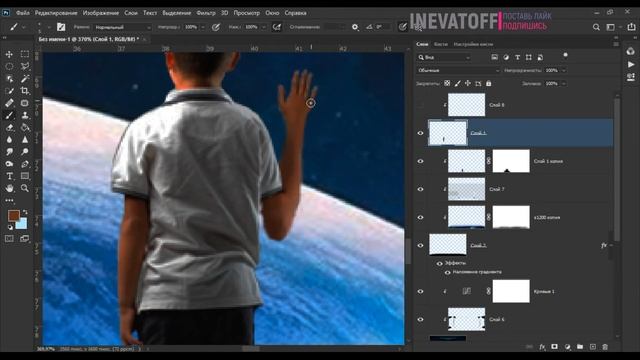Filter layers by pixel type icon

(495, 57)
